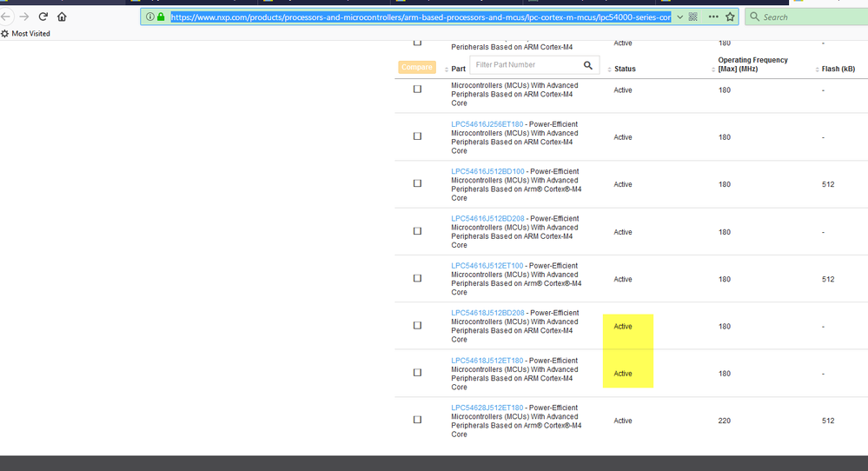Enable the LPC54618J512ET180 checkbox
Screen dimensions: 868x471
point(417,373)
